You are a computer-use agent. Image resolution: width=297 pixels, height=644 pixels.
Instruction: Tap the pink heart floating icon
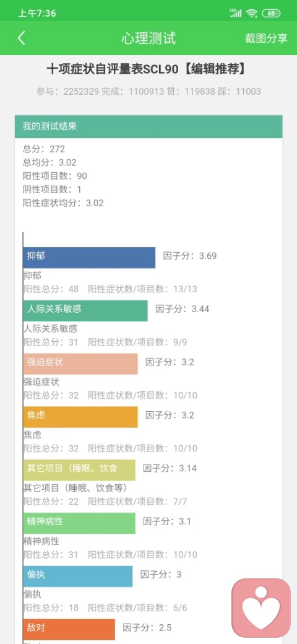coord(261,607)
